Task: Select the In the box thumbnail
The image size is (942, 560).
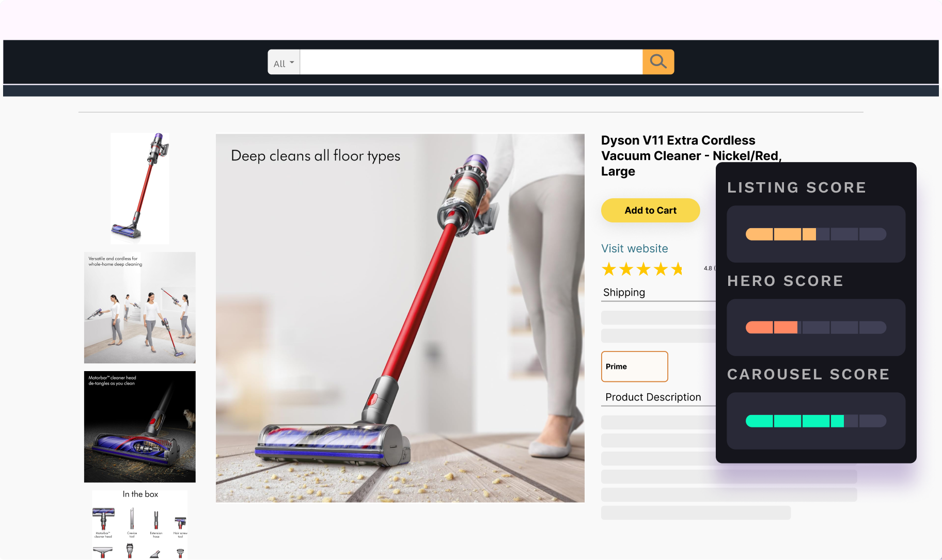Action: point(140,524)
